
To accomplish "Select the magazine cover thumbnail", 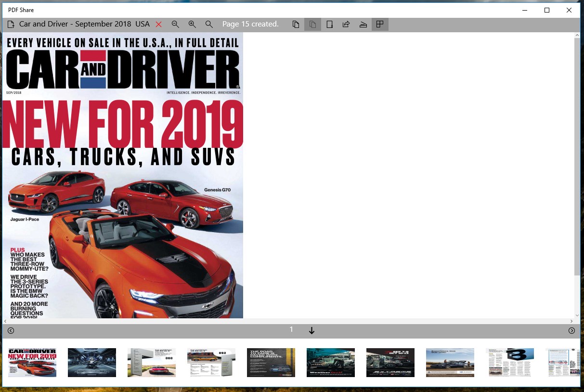I will [x=32, y=362].
